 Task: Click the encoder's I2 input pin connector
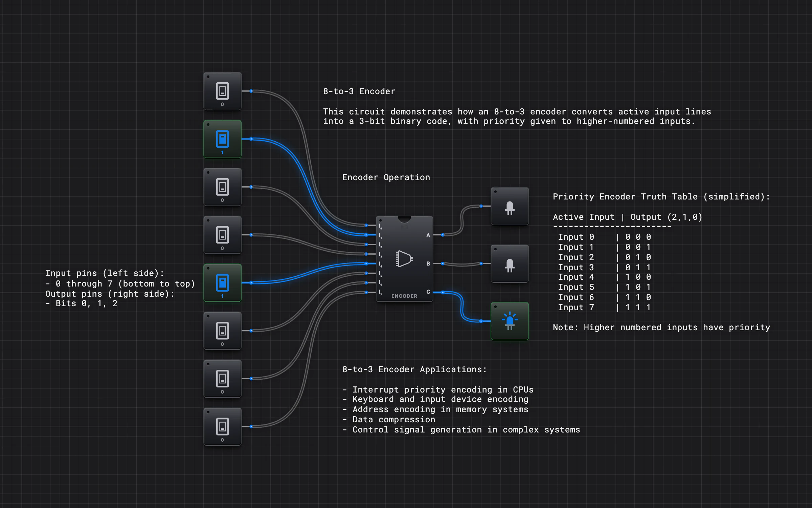366,244
